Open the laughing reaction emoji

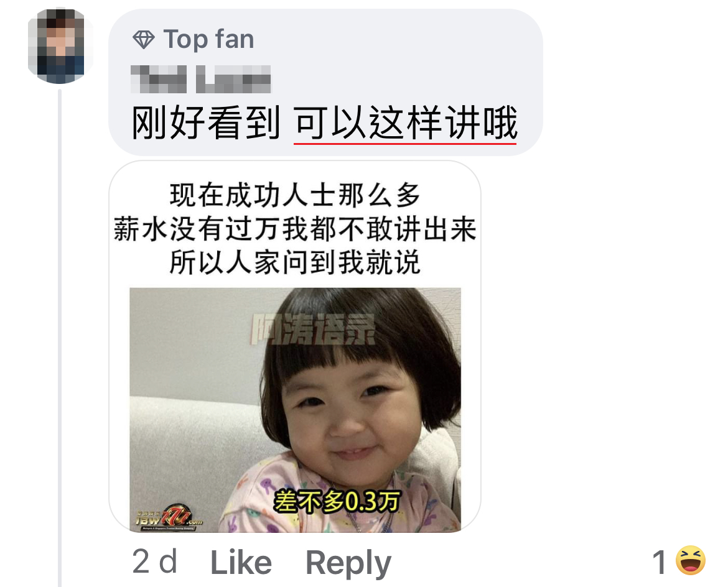691,560
